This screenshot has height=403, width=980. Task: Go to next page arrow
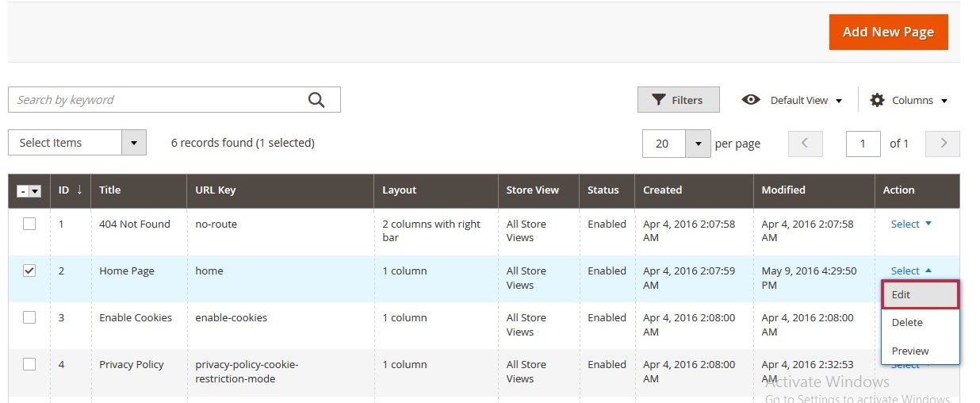click(943, 144)
